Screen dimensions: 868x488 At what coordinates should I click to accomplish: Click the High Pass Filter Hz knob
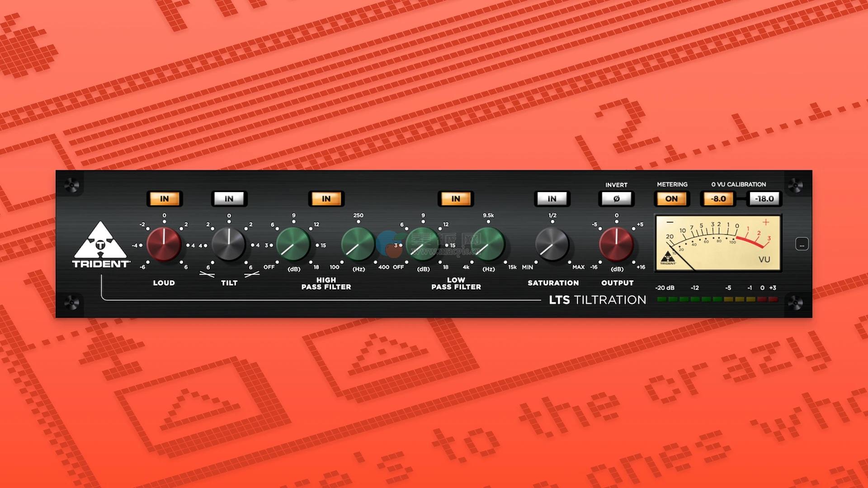(358, 244)
